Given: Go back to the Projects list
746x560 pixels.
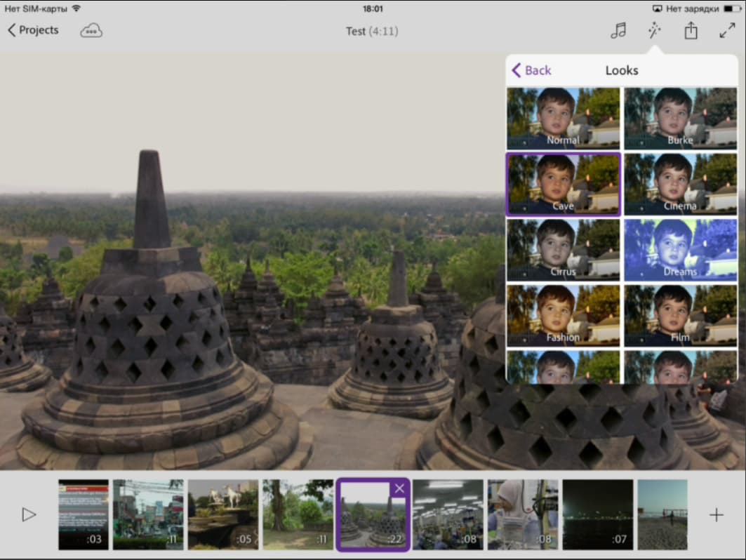Looking at the screenshot, I should [33, 30].
